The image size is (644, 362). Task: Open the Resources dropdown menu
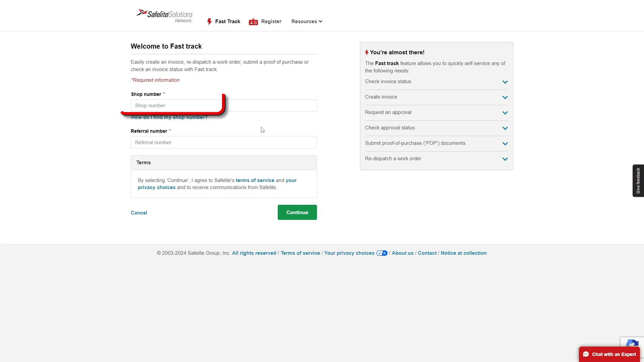(307, 21)
